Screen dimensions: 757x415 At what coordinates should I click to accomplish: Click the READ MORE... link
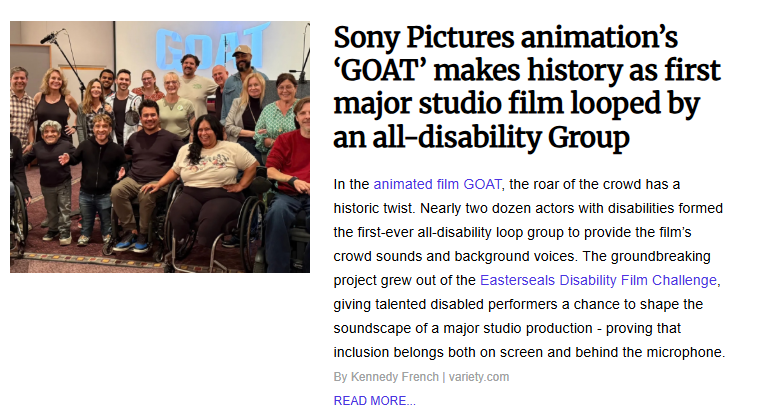(x=374, y=400)
